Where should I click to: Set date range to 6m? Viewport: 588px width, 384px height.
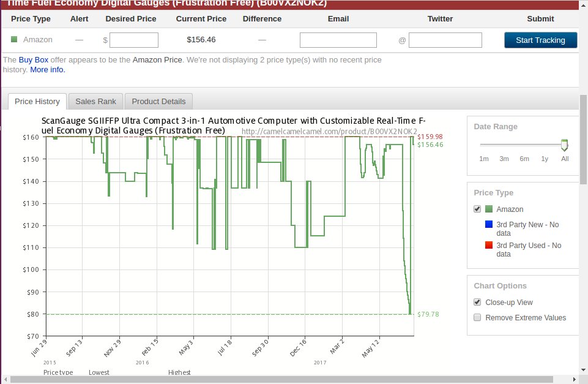(524, 159)
